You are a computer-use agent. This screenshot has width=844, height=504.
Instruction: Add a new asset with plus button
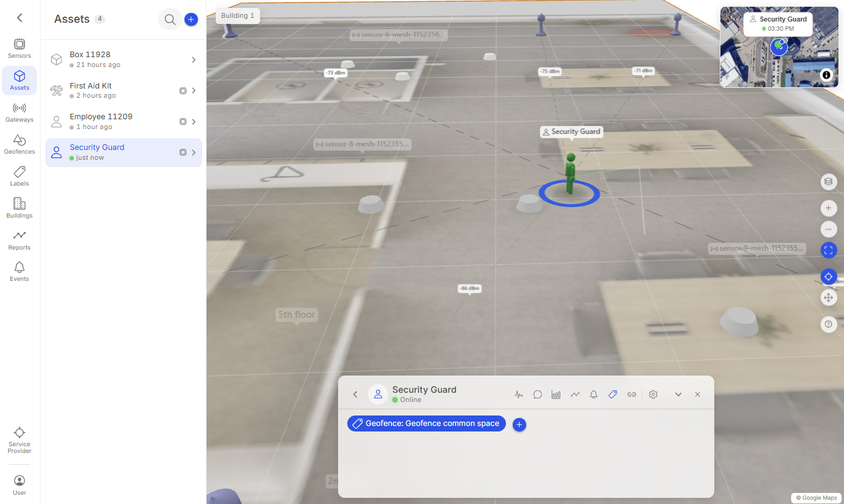tap(191, 20)
